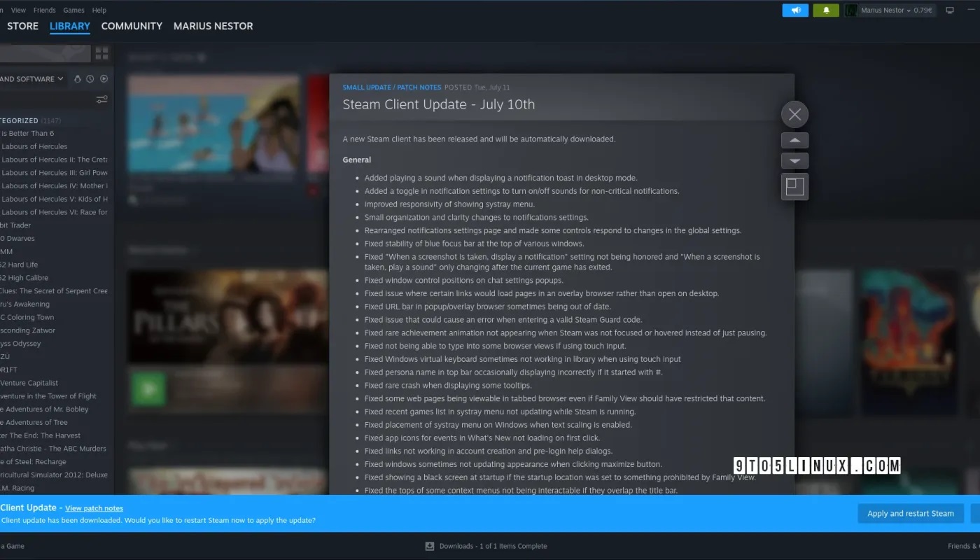Enter Big Picture mode with the monitor icon

tap(948, 10)
